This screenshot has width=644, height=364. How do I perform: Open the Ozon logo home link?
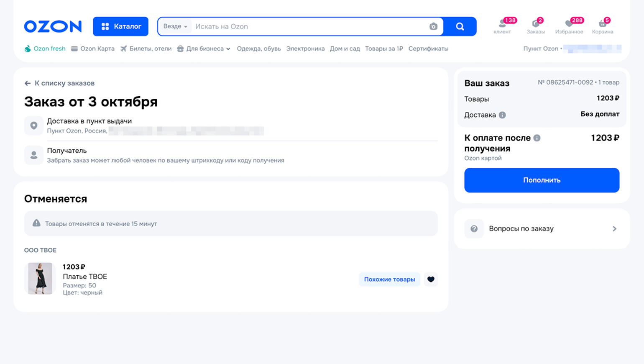53,26
